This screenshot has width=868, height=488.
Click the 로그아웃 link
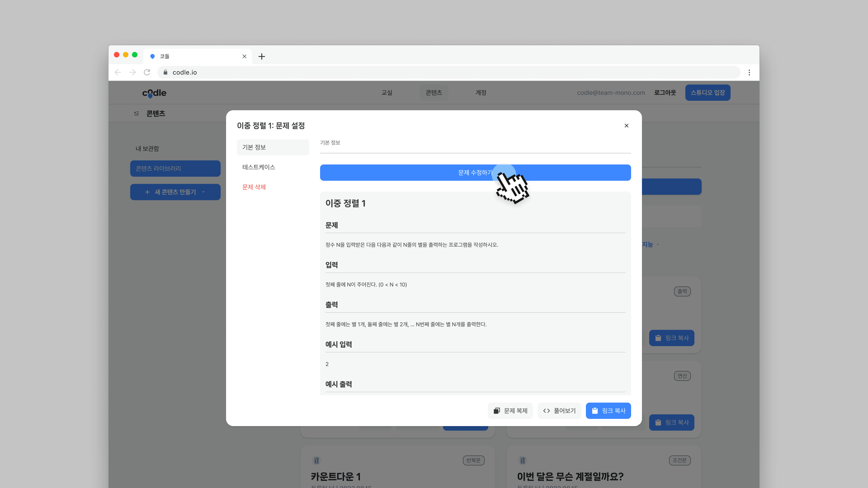pos(665,93)
